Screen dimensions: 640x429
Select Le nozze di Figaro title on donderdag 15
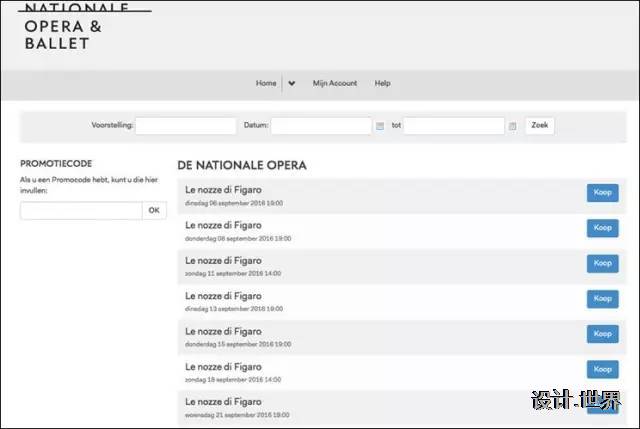223,331
